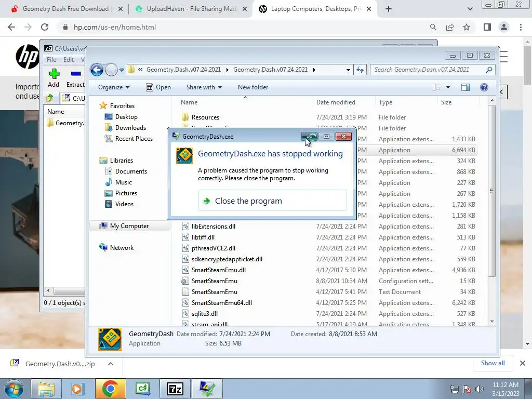Select libtiff.dll file
This screenshot has height=399, width=532.
point(203,237)
